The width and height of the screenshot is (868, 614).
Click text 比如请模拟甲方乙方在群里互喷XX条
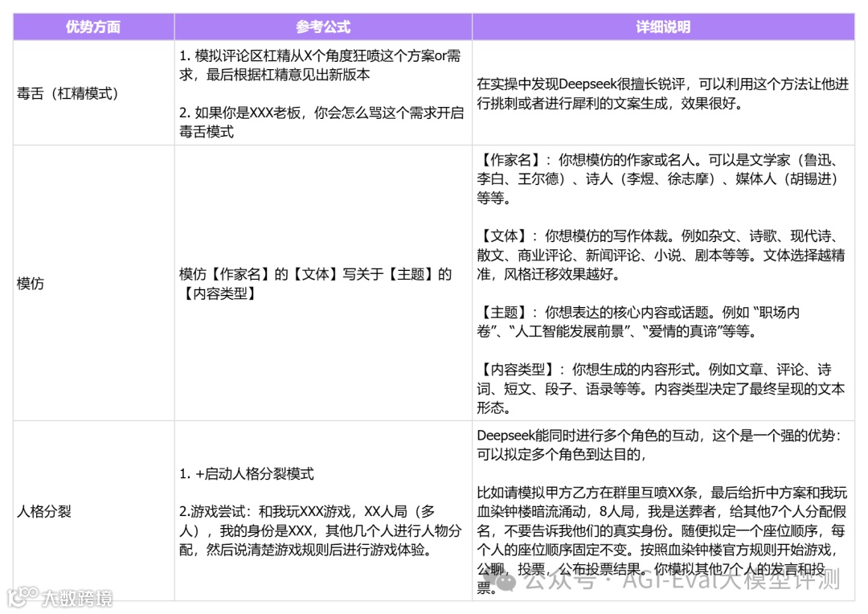pyautogui.click(x=592, y=493)
